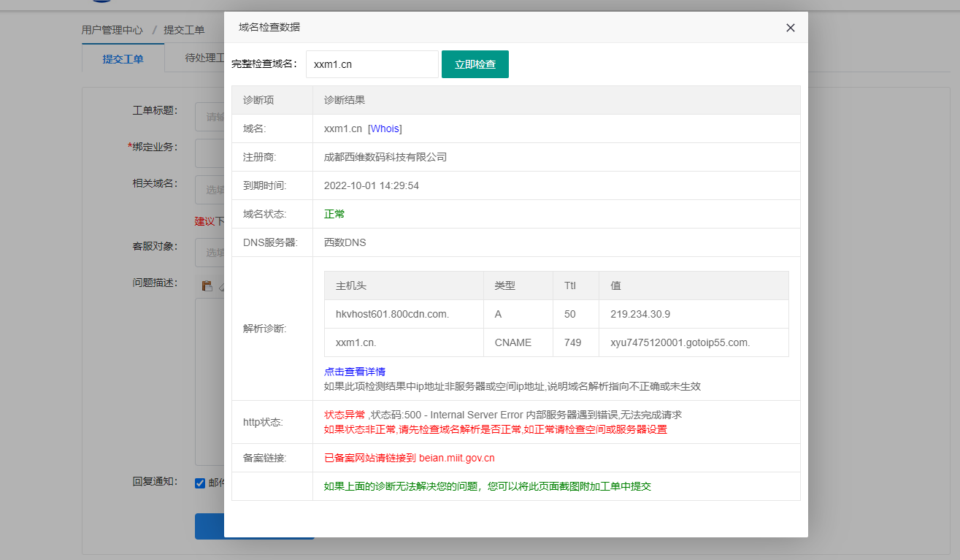This screenshot has width=960, height=560.
Task: Click inside the 问题描述 text area
Action: [x=210, y=380]
